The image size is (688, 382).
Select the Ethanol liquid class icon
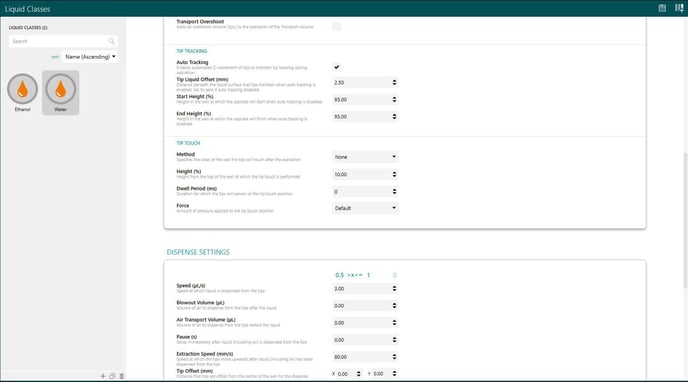(22, 89)
